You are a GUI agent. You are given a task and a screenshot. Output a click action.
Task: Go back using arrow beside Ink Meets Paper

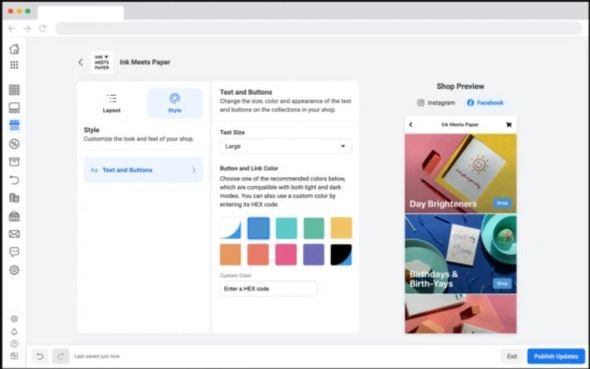(81, 62)
